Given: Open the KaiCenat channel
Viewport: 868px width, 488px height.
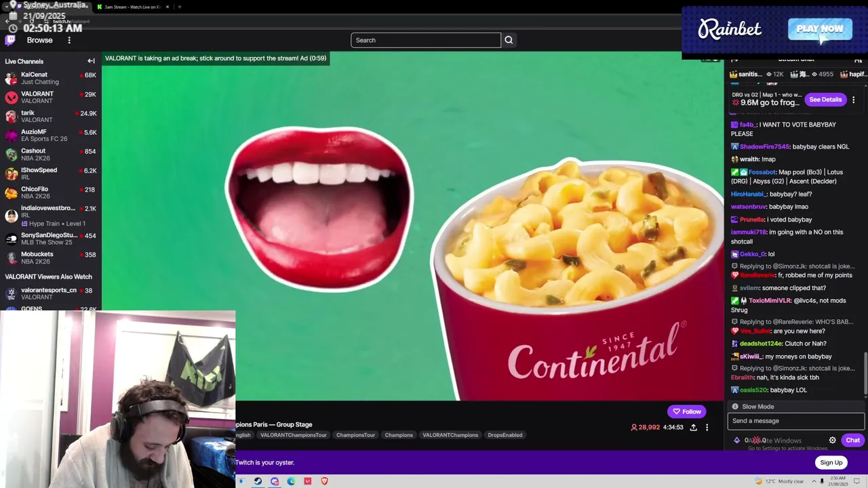Looking at the screenshot, I should pyautogui.click(x=51, y=78).
